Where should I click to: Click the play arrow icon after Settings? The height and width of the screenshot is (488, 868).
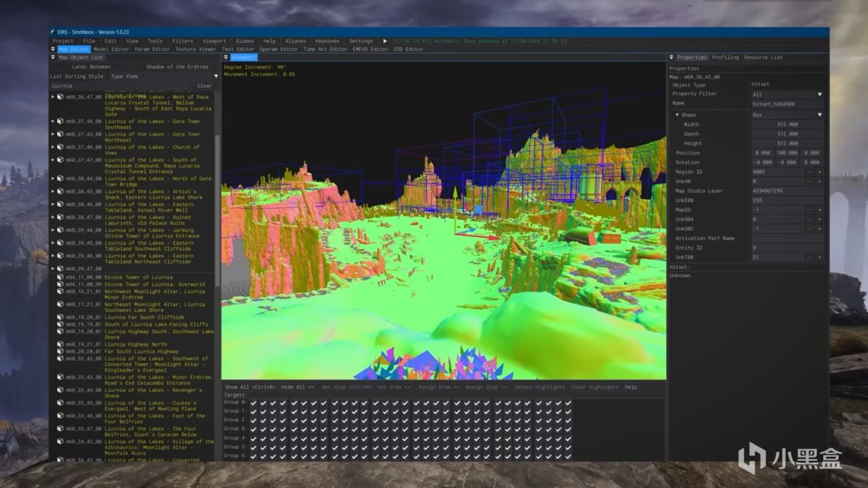pos(385,41)
